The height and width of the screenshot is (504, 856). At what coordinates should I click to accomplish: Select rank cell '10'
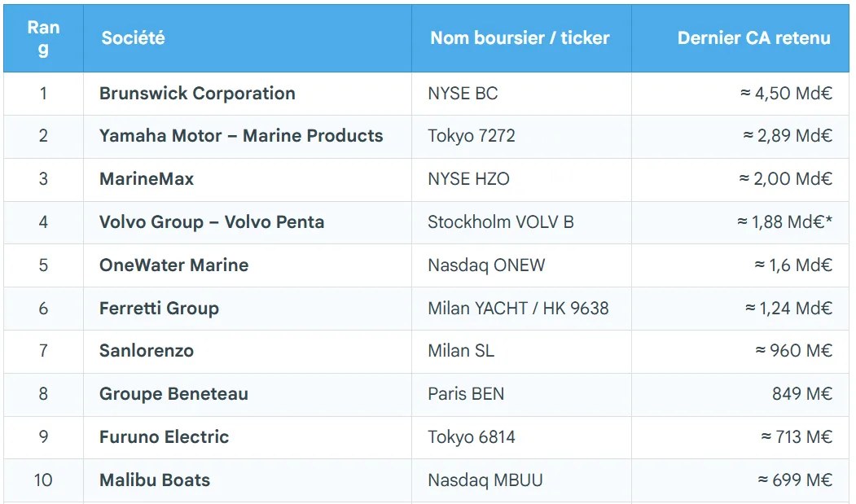44,480
